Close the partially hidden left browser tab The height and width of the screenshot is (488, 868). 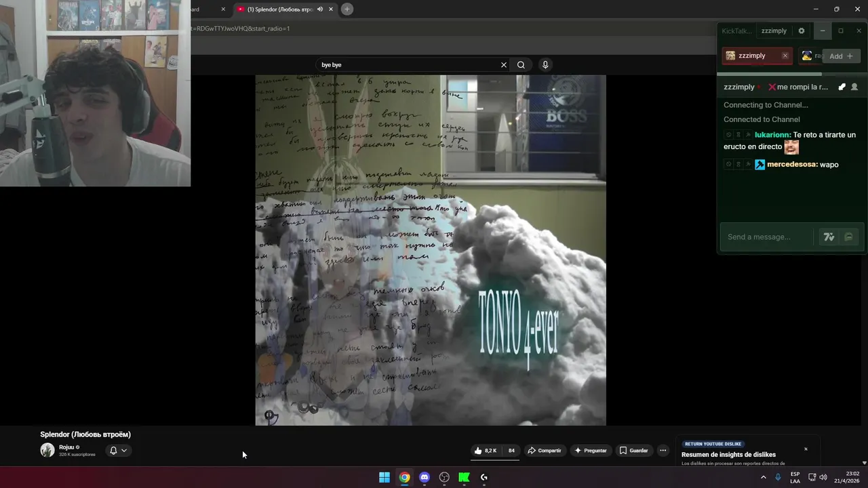pos(223,9)
